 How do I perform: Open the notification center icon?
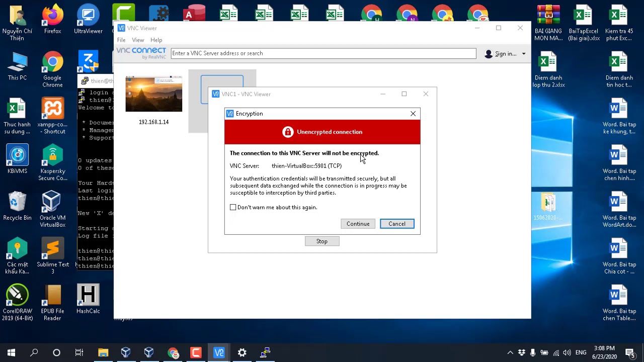coord(630,352)
